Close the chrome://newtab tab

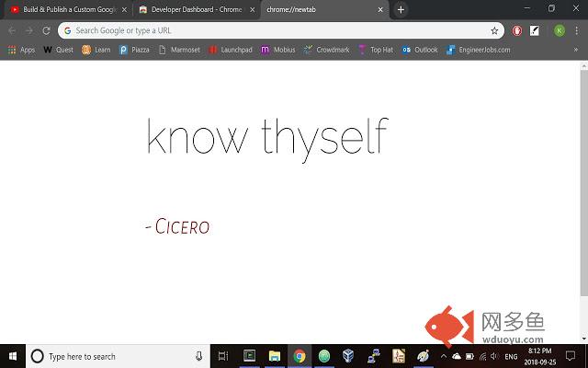pos(380,10)
